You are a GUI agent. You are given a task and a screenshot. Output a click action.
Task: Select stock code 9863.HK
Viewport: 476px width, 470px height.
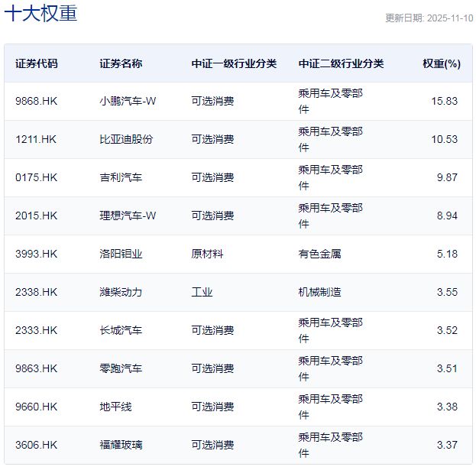coord(36,369)
